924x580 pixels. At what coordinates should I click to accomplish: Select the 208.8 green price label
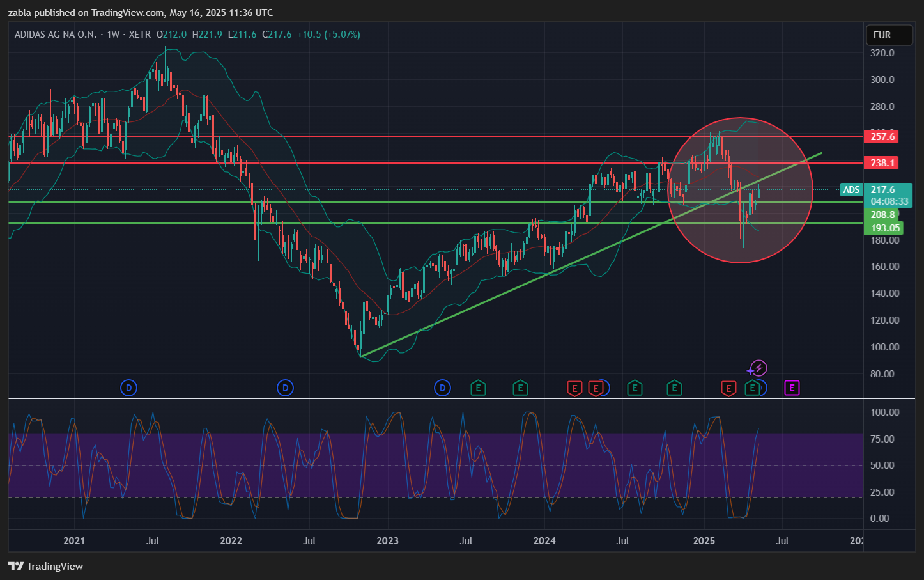point(881,215)
